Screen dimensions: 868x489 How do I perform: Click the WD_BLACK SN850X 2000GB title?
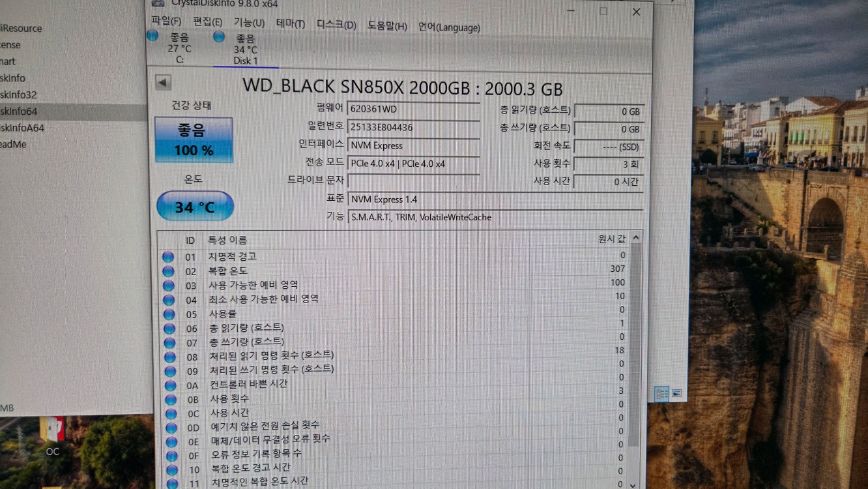pos(402,87)
